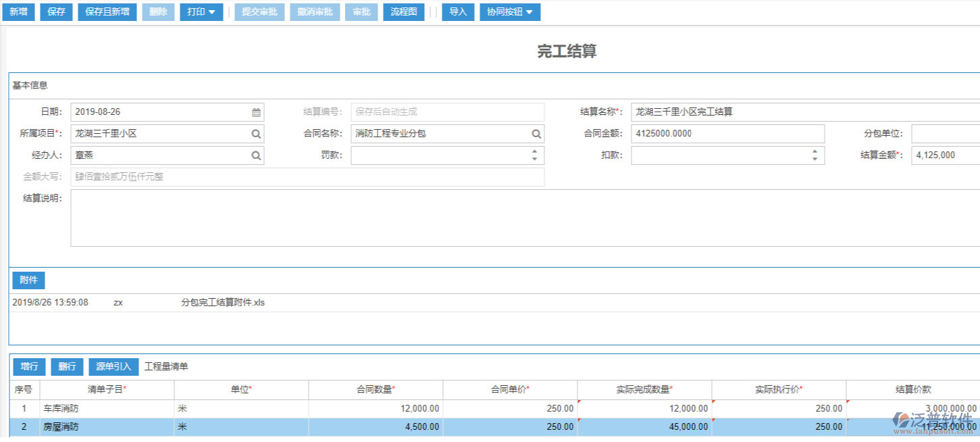
Task: Open the 流程图 view
Action: (404, 12)
